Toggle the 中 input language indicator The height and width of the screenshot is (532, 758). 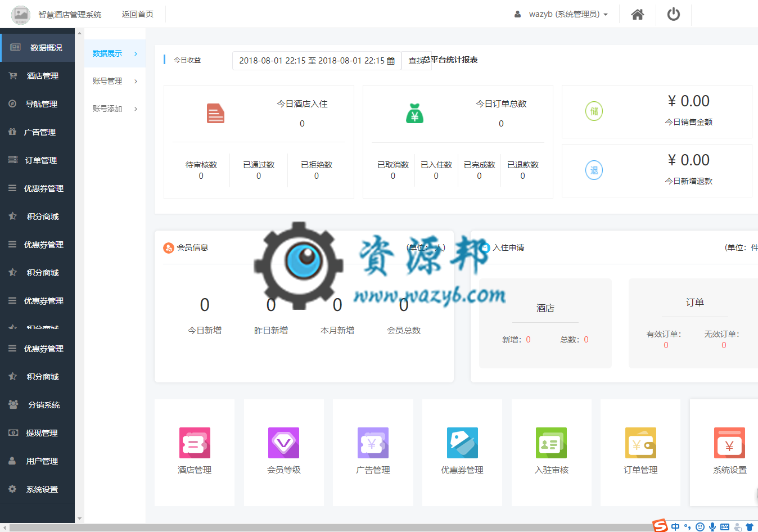point(675,527)
